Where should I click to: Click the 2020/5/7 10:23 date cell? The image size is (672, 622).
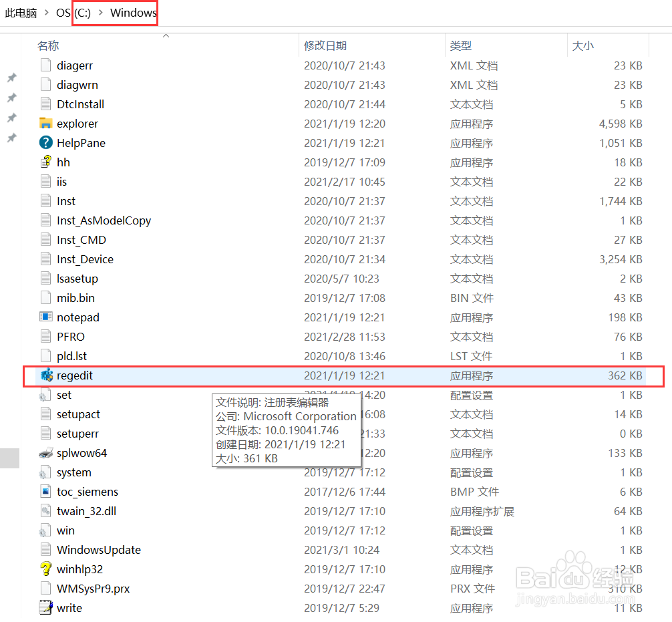tap(341, 278)
